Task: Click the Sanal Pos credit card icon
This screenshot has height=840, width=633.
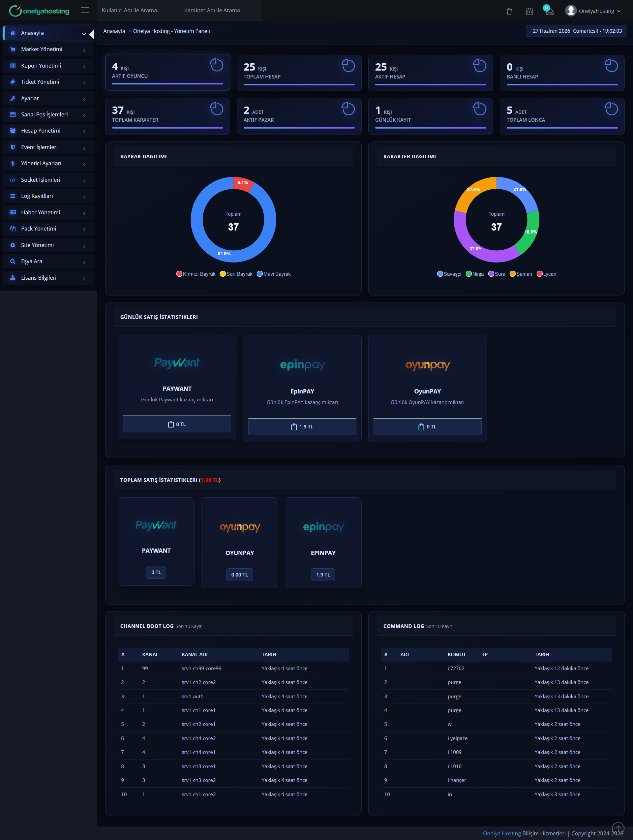Action: pos(13,115)
